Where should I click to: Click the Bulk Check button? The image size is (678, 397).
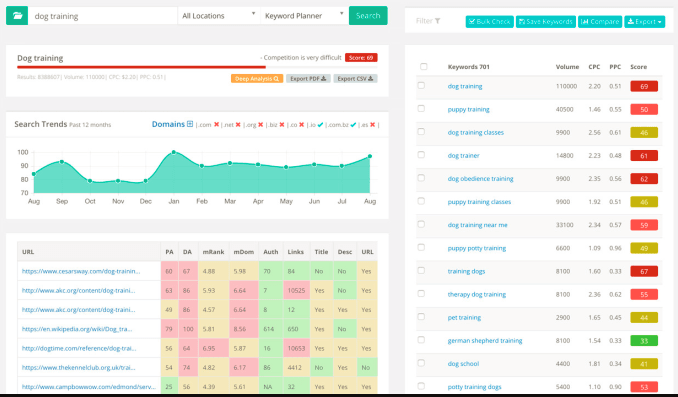point(489,21)
